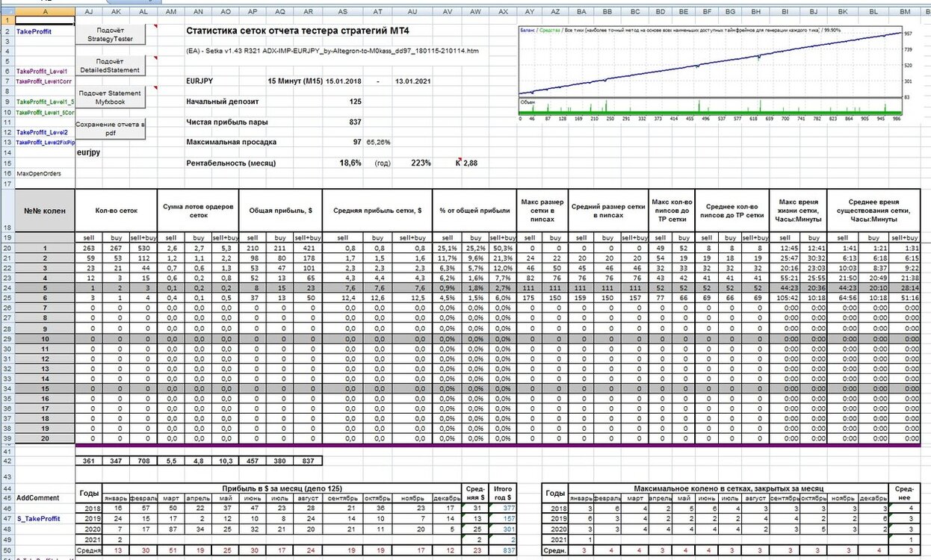Screen dimensions: 931x560
Task: Select column header AS
Action: (342, 12)
